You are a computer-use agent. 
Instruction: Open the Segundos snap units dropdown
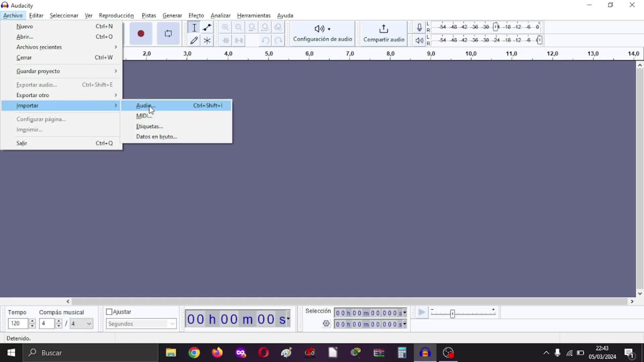(x=141, y=324)
